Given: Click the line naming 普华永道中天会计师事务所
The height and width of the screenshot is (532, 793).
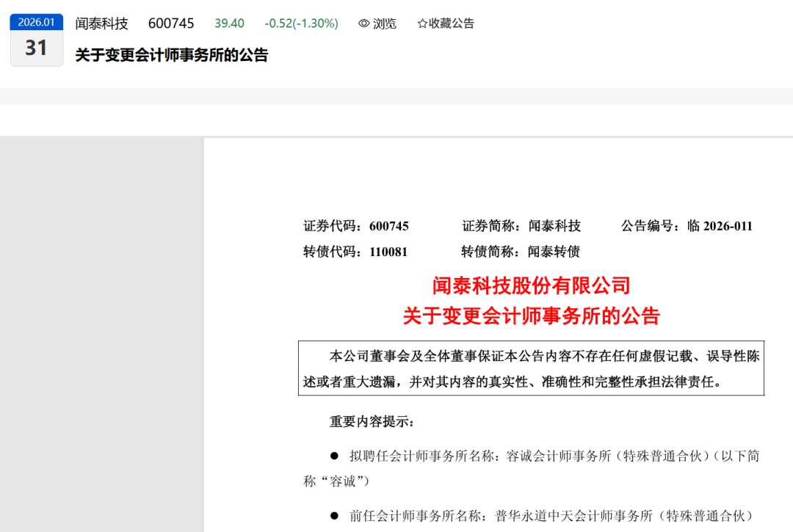Looking at the screenshot, I should (542, 516).
